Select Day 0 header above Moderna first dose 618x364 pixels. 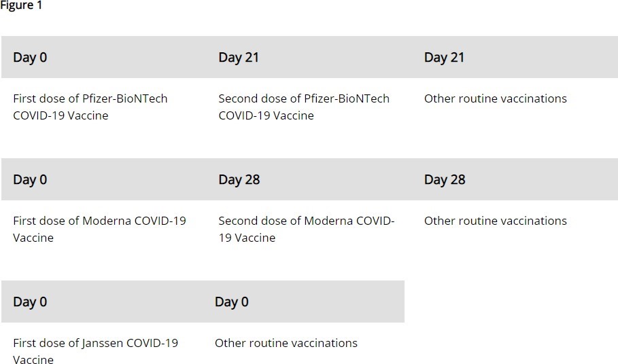point(30,179)
